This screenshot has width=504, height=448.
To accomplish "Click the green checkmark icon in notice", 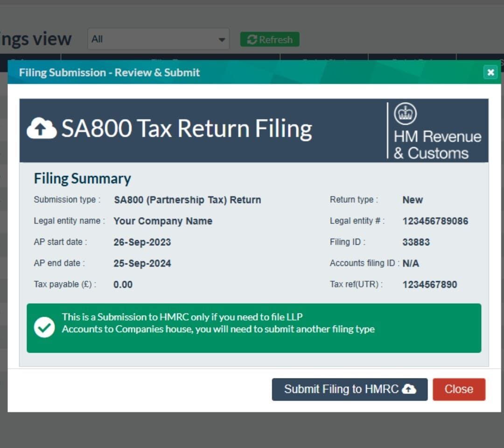I will point(44,327).
